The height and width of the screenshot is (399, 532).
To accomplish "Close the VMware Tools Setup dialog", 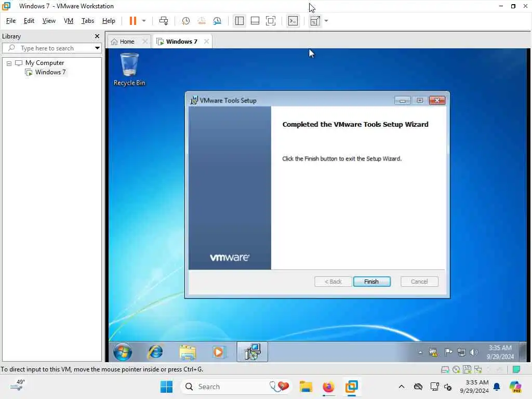I will click(436, 100).
